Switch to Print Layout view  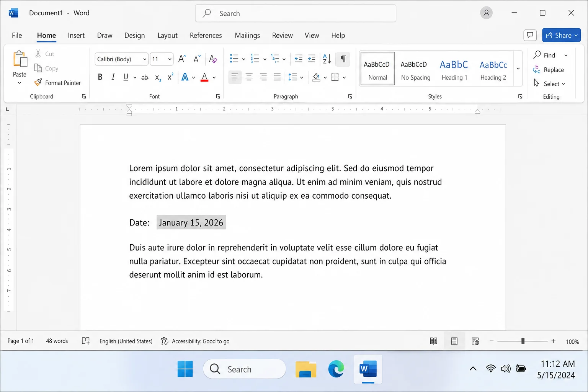pyautogui.click(x=454, y=341)
